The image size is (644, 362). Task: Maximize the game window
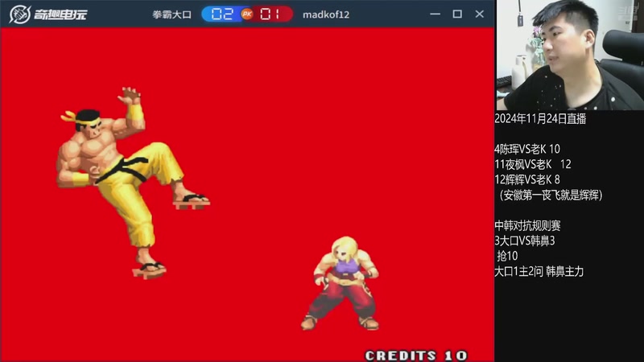[457, 14]
